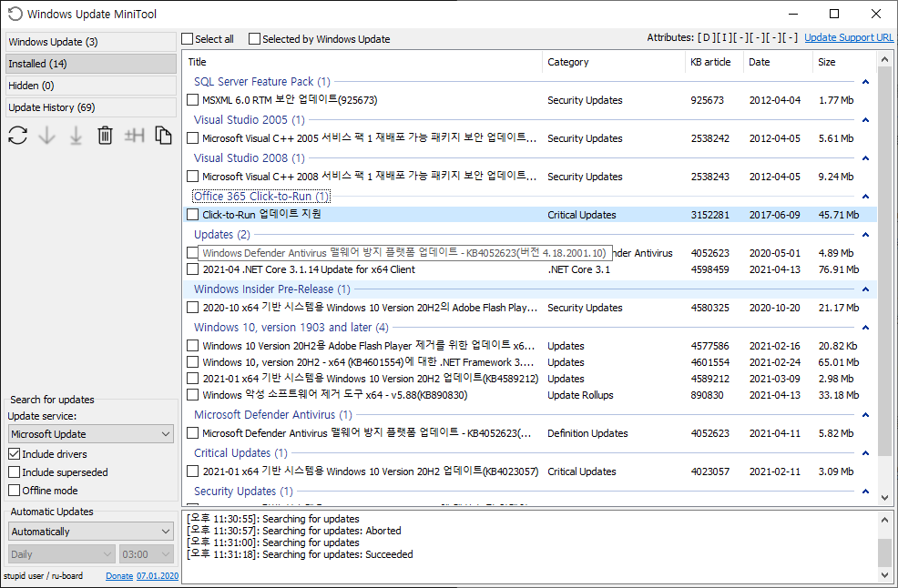Collapse the Office 365 Click-to-Run group
Viewport: 898px width, 588px height.
coord(865,197)
